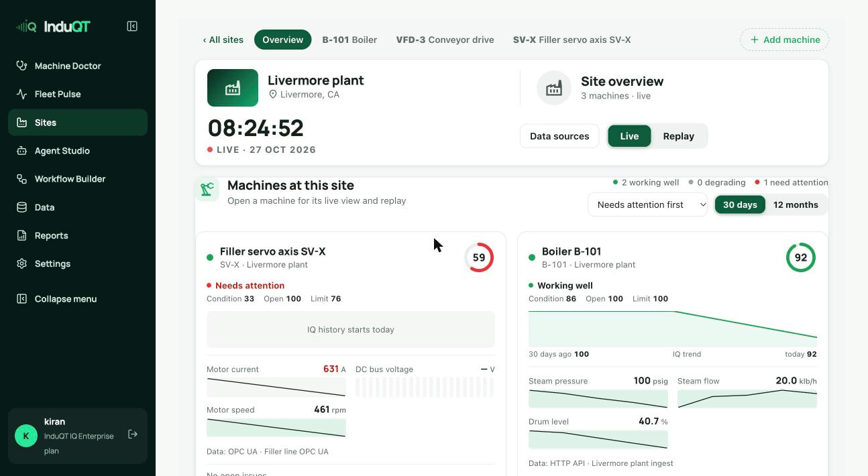Click Data: HTTP API Livermore plant ingest
This screenshot has width=868, height=476.
coord(601,463)
